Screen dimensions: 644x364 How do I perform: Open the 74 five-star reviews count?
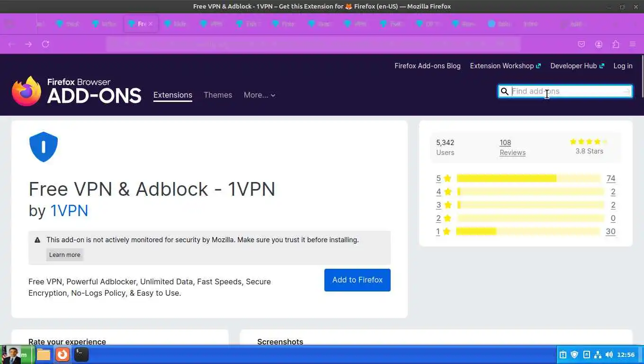(611, 179)
